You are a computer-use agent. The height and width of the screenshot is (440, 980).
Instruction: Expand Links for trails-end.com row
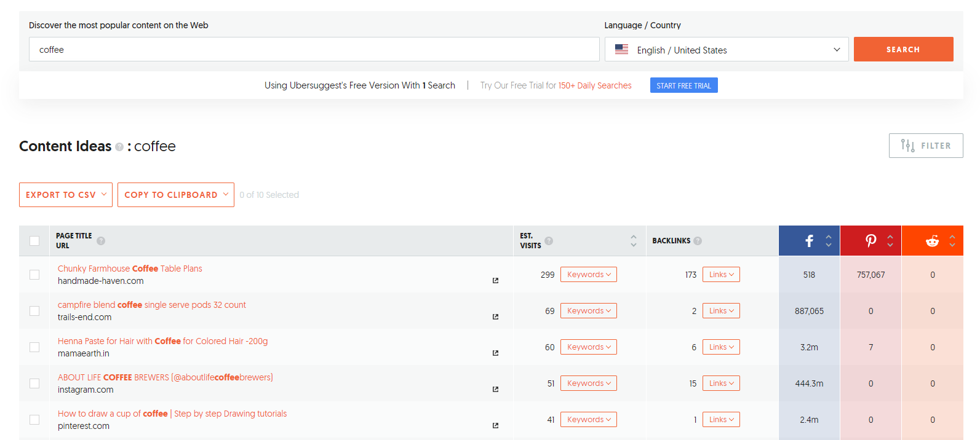pyautogui.click(x=721, y=311)
